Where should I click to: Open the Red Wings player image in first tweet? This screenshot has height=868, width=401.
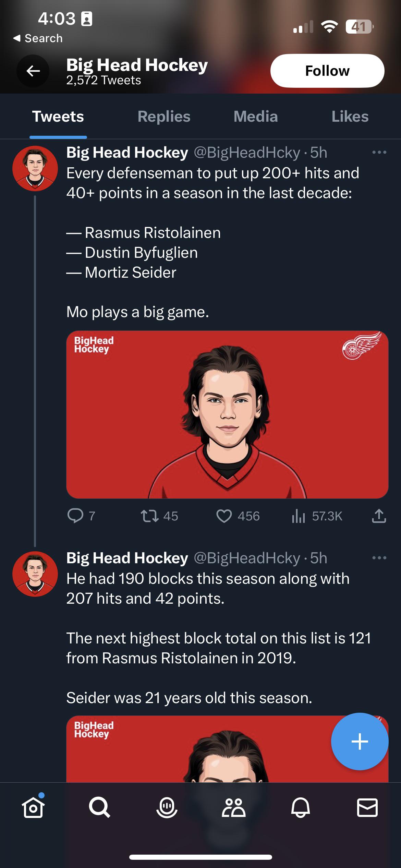(227, 414)
